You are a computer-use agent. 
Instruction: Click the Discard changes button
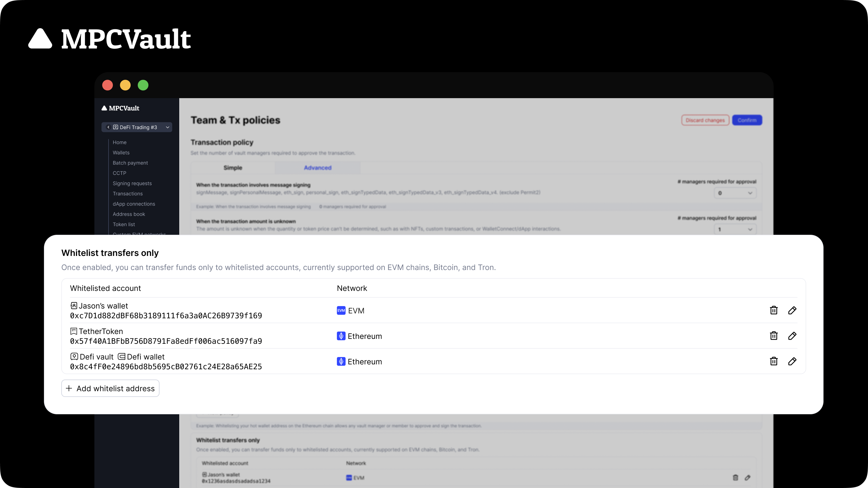click(705, 120)
